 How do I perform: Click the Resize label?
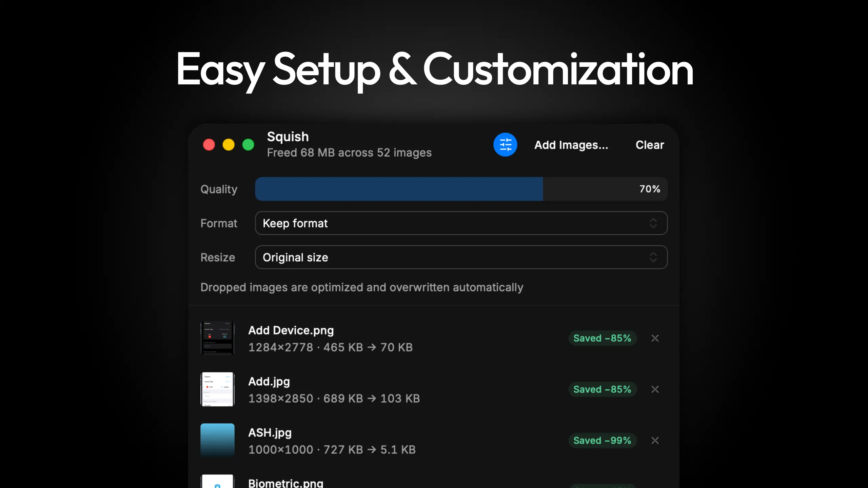[x=218, y=257]
